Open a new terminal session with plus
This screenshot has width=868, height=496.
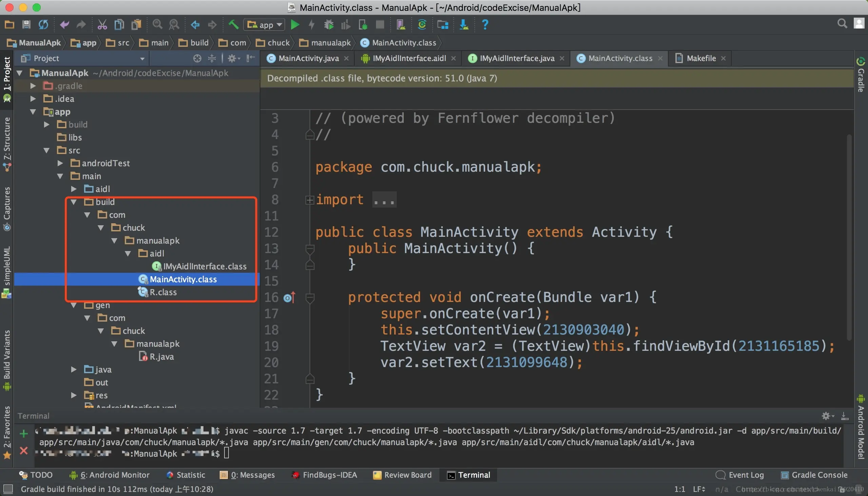tap(23, 434)
